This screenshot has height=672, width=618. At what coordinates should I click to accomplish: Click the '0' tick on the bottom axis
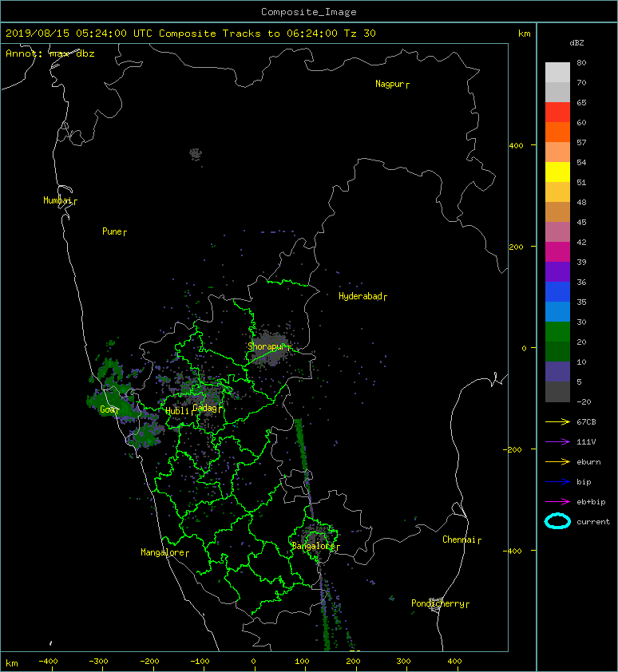[253, 662]
